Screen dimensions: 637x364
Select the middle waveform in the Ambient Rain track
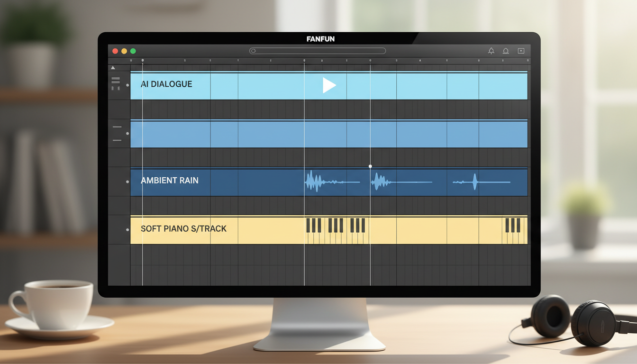401,182
